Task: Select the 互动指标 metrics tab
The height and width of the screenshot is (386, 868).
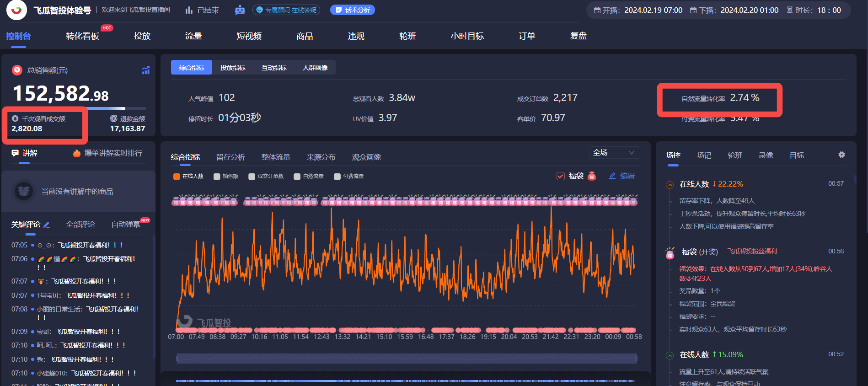Action: coord(274,68)
